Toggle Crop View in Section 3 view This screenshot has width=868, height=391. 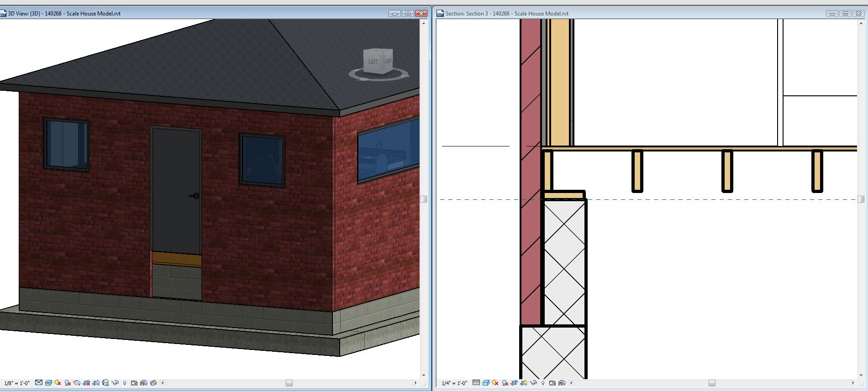[x=515, y=383]
